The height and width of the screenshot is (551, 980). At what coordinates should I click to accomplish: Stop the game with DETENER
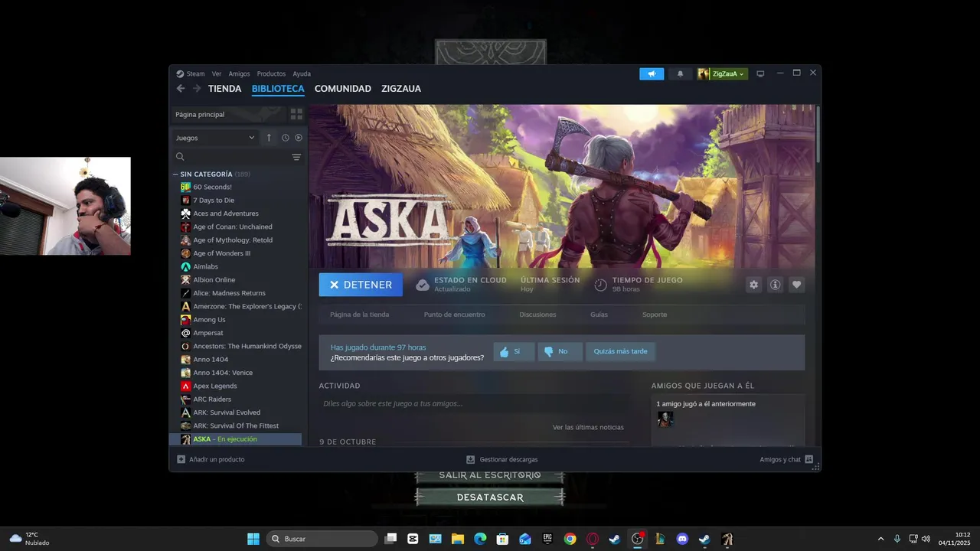[x=361, y=285]
